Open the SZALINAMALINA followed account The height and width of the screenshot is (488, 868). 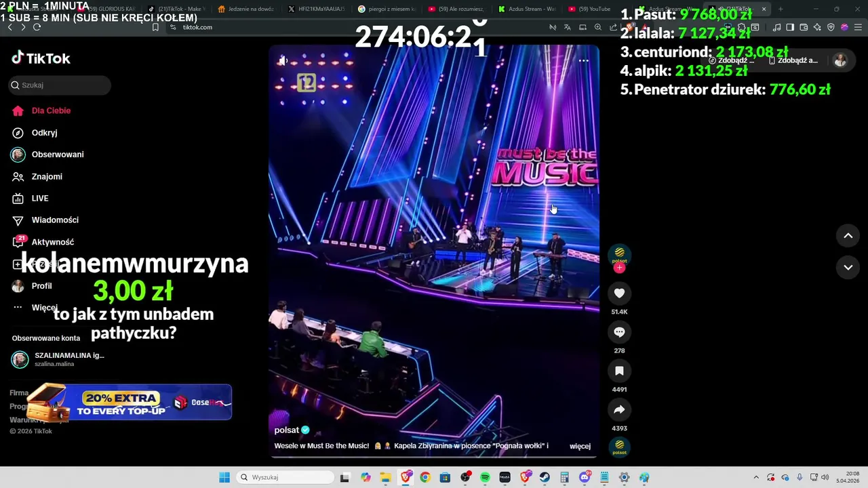(x=58, y=359)
